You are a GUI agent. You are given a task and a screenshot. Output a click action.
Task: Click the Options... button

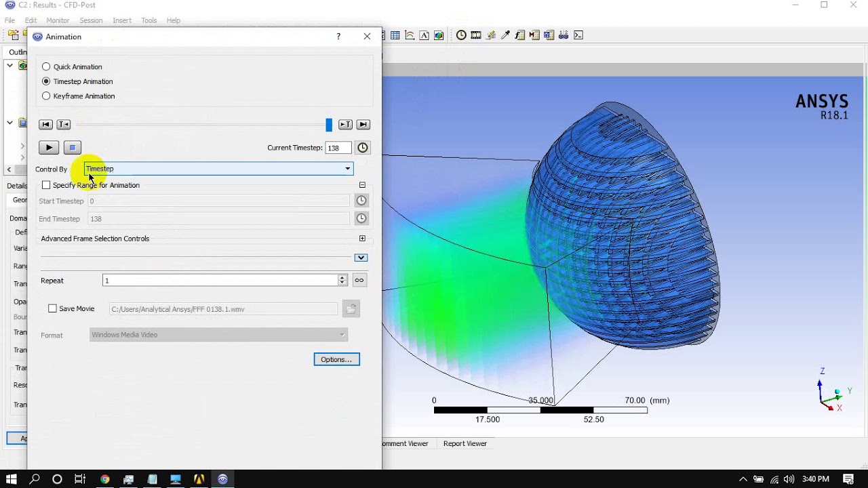point(336,359)
